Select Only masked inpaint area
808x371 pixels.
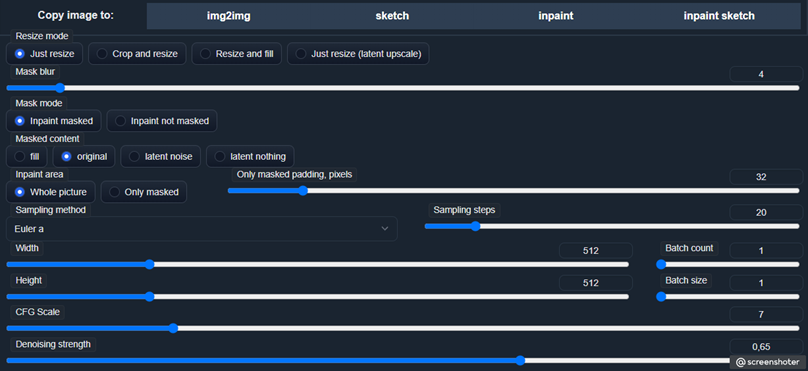pos(144,192)
